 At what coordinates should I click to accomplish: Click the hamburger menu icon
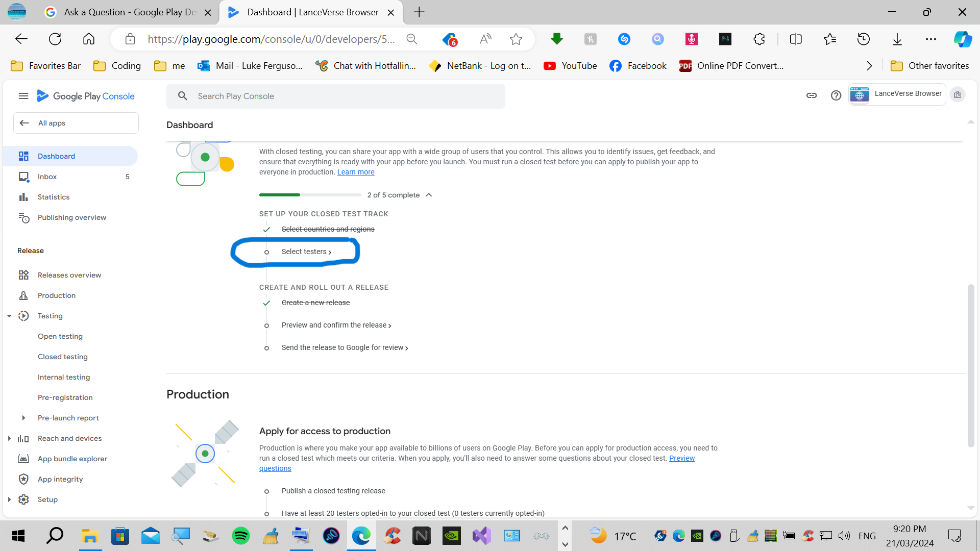click(23, 96)
